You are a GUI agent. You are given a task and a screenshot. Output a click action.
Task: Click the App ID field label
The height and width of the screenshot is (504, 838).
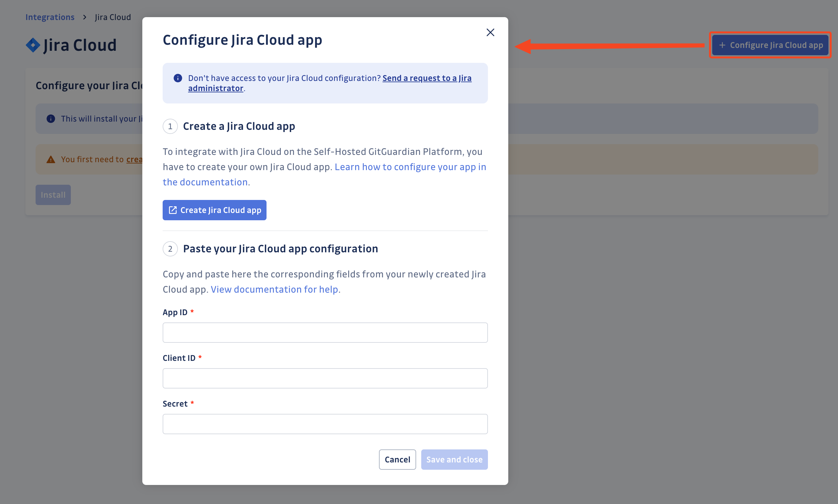[x=175, y=312]
